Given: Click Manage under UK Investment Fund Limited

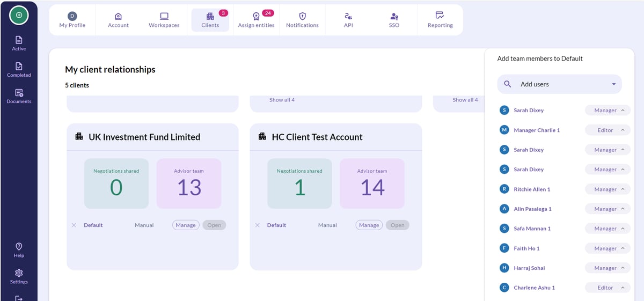Looking at the screenshot, I should pyautogui.click(x=186, y=225).
